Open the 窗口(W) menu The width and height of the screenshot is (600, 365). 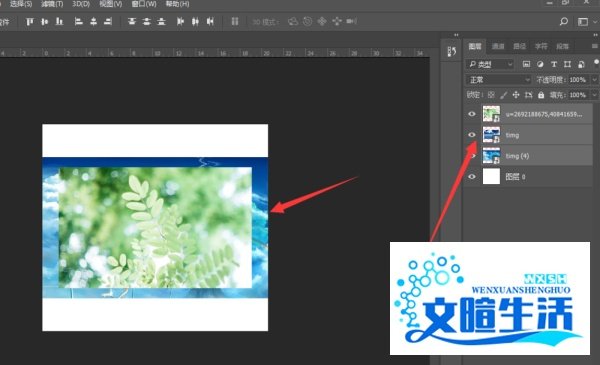click(144, 4)
